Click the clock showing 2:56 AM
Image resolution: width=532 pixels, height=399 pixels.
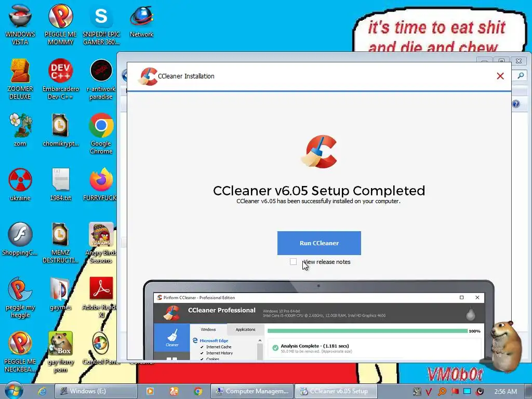pyautogui.click(x=506, y=392)
